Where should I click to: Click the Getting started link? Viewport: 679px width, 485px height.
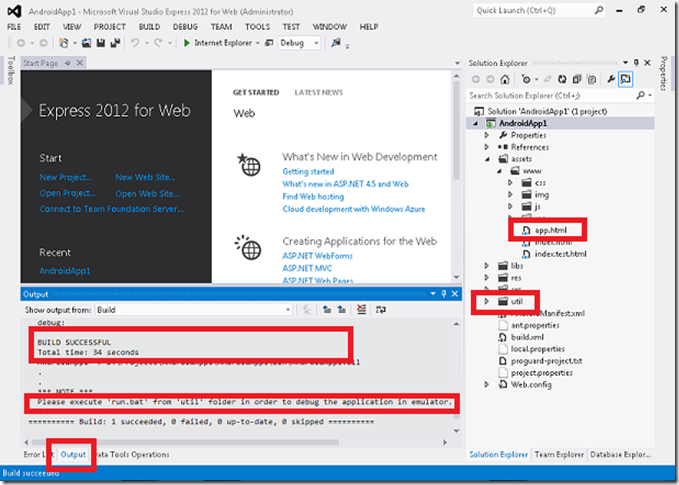coord(308,171)
